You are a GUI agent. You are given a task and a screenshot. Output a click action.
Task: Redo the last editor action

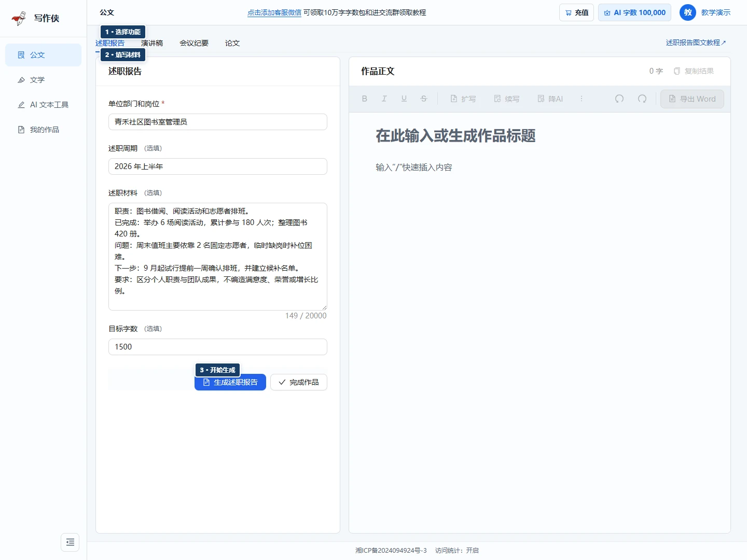click(x=642, y=99)
